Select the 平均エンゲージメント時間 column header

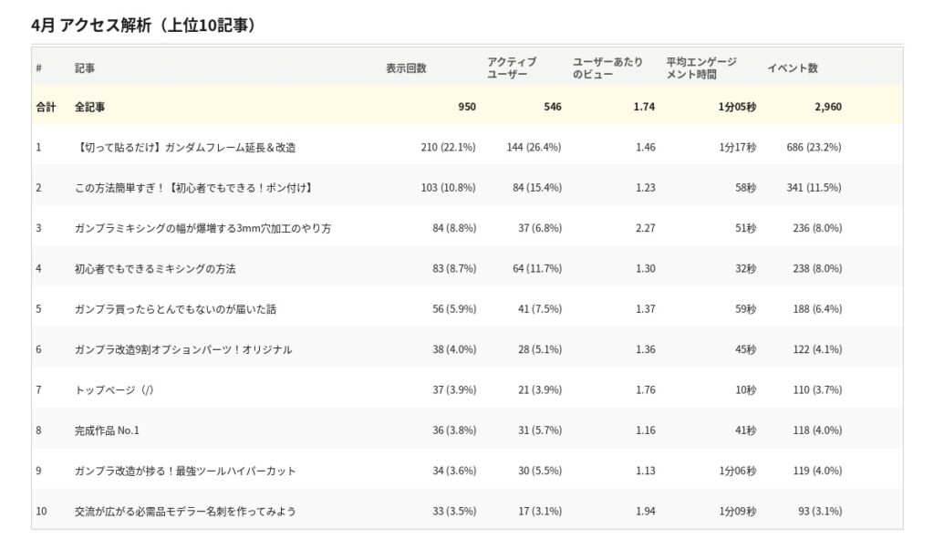(700, 68)
